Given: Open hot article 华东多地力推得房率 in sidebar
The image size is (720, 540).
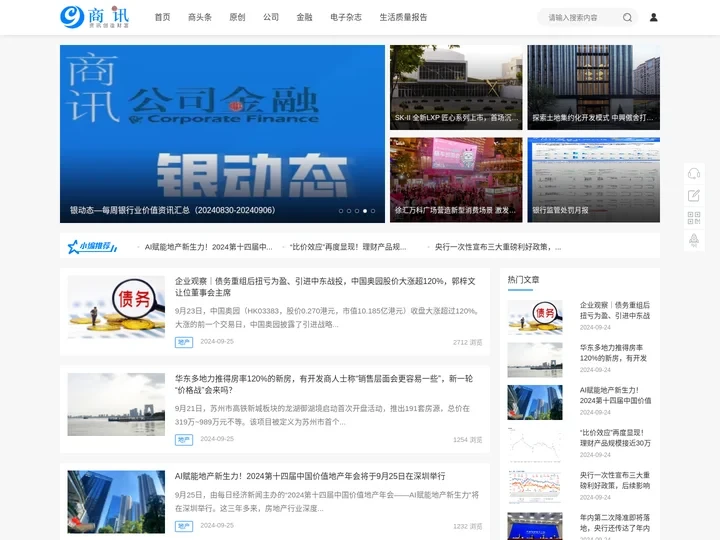Looking at the screenshot, I should (x=613, y=353).
